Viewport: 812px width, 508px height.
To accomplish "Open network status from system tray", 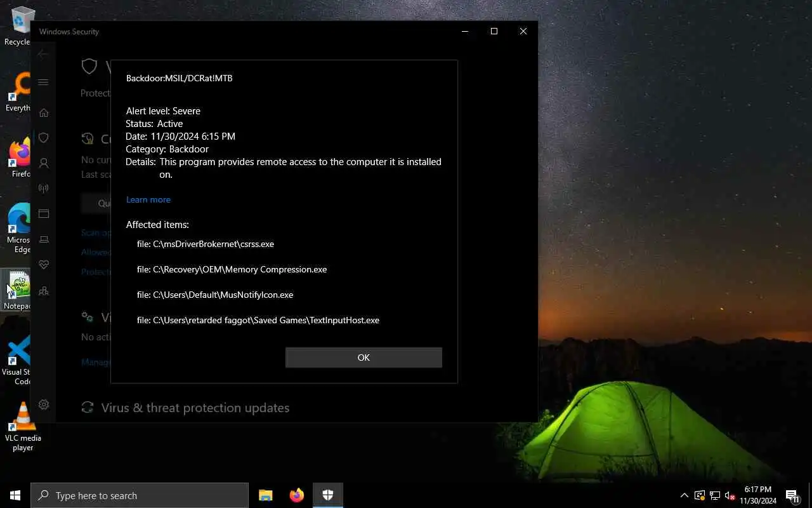I will 715,495.
